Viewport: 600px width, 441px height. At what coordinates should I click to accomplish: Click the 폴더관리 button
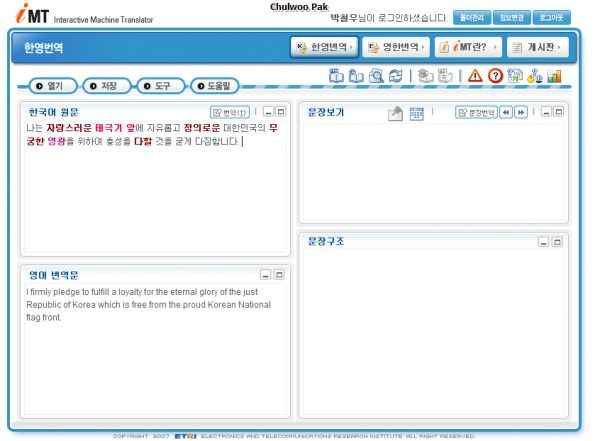click(472, 18)
